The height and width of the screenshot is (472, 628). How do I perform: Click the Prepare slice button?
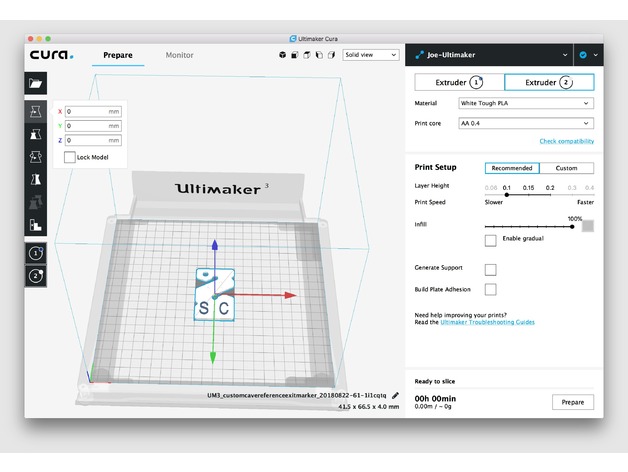coord(573,402)
